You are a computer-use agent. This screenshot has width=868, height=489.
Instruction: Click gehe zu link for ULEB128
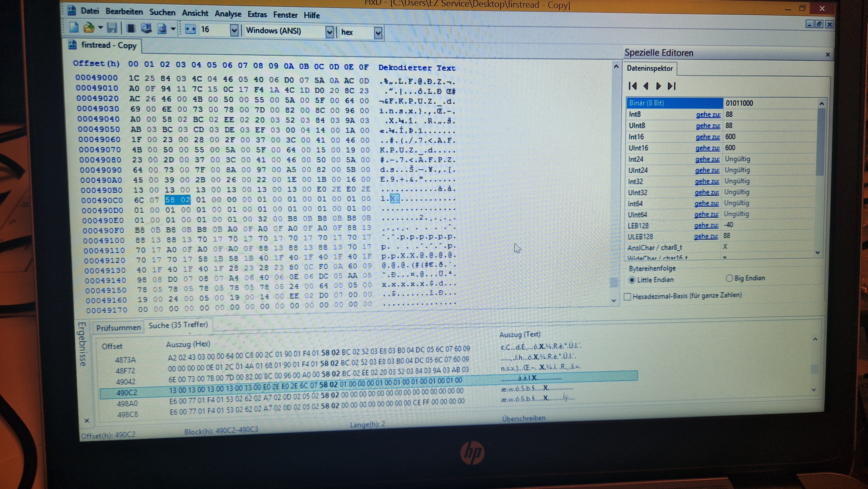(706, 236)
